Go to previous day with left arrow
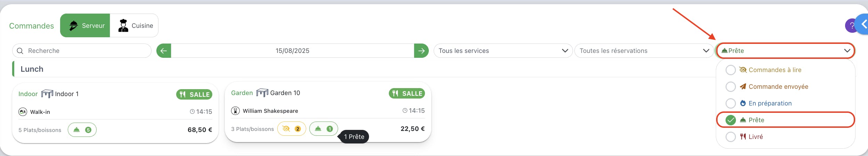 (164, 51)
